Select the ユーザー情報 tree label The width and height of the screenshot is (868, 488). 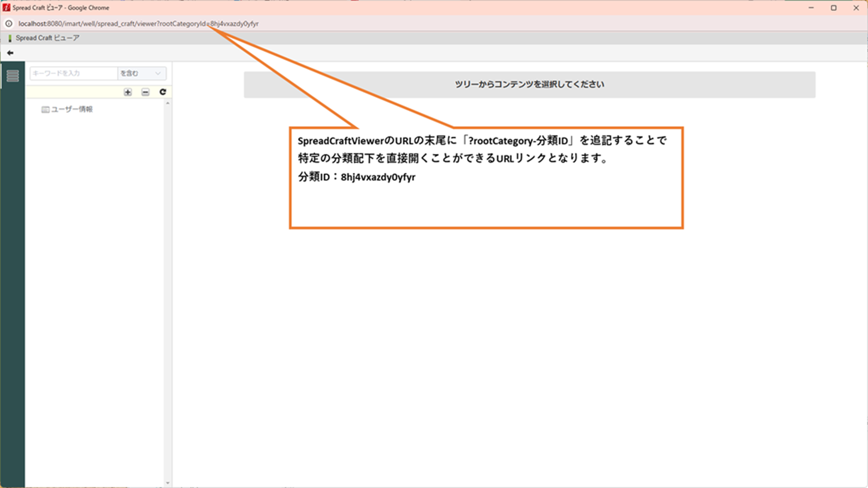pos(72,109)
